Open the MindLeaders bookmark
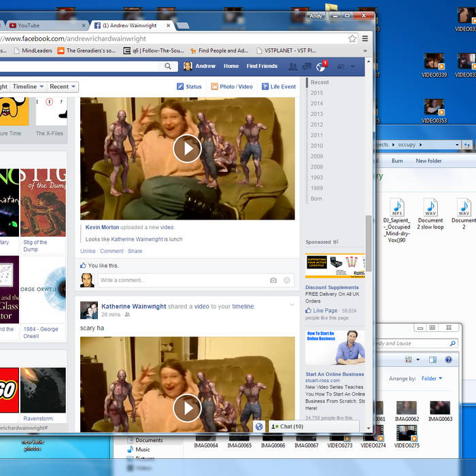476x476 pixels. (33, 51)
